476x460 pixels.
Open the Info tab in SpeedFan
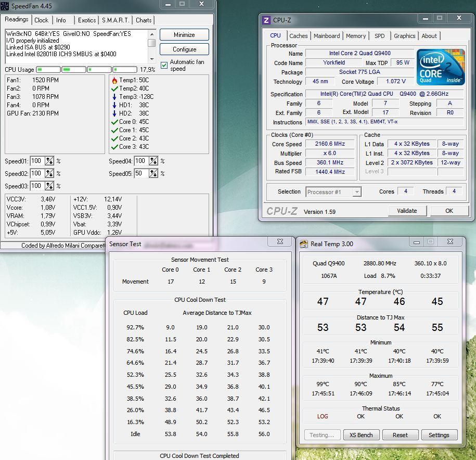(x=61, y=20)
